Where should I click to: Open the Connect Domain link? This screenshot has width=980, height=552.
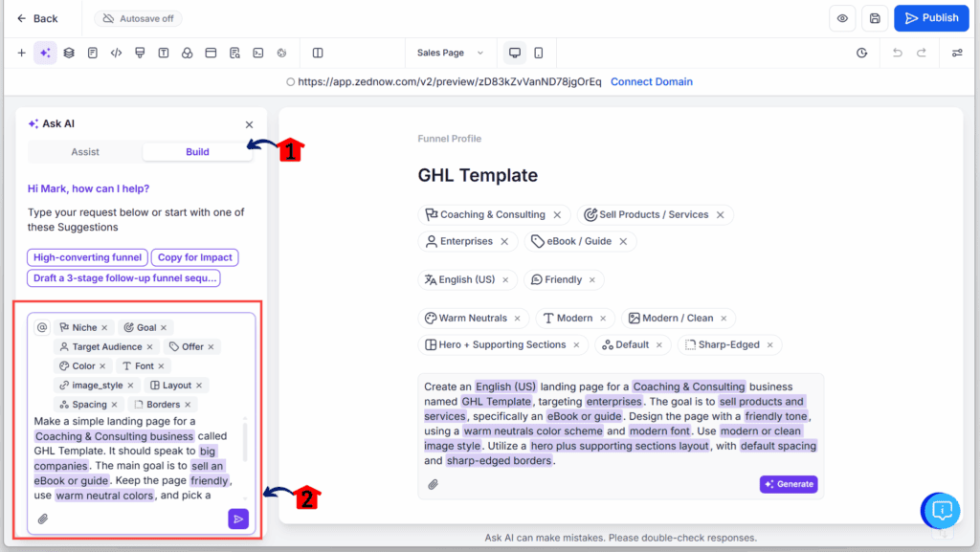tap(652, 81)
